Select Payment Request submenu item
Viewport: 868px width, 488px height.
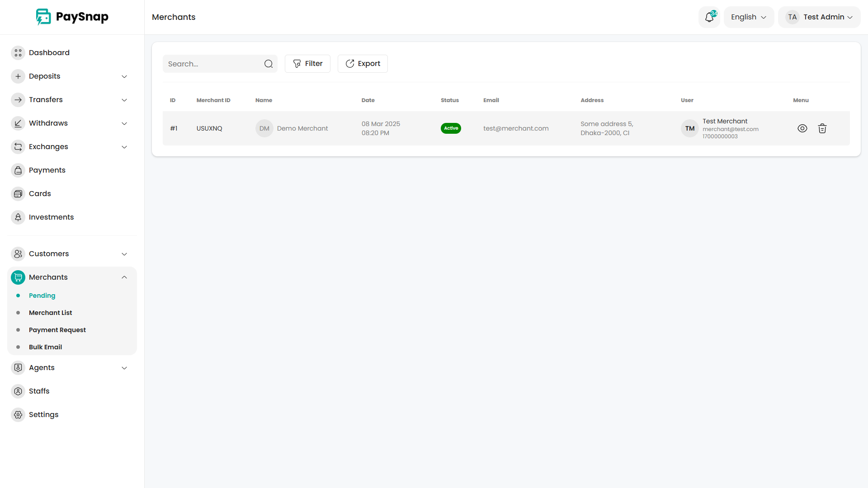(x=57, y=330)
